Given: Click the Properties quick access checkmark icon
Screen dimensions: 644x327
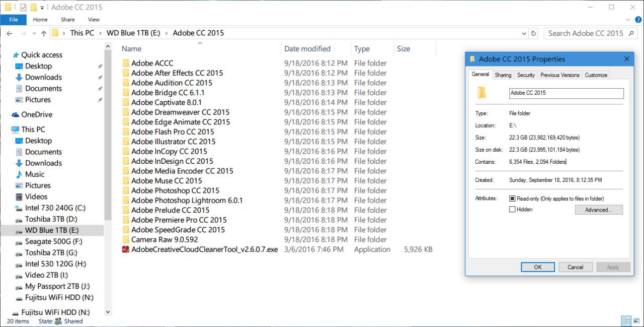Looking at the screenshot, I should [23, 7].
